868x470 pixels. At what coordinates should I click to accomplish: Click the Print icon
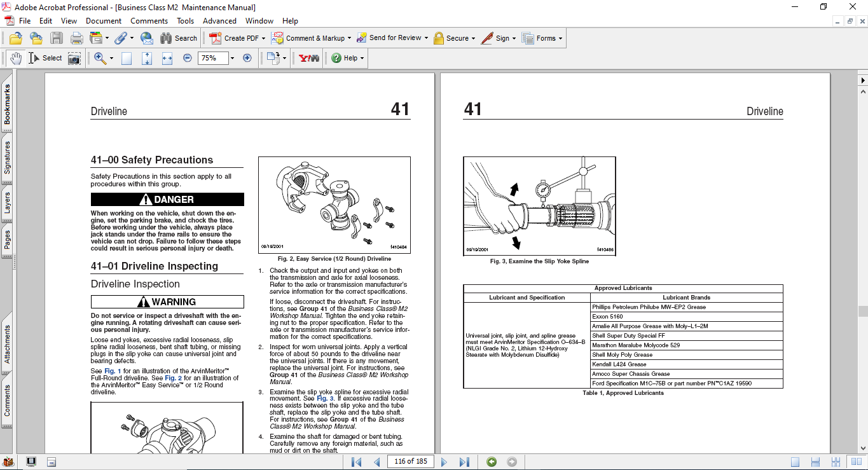(x=76, y=38)
